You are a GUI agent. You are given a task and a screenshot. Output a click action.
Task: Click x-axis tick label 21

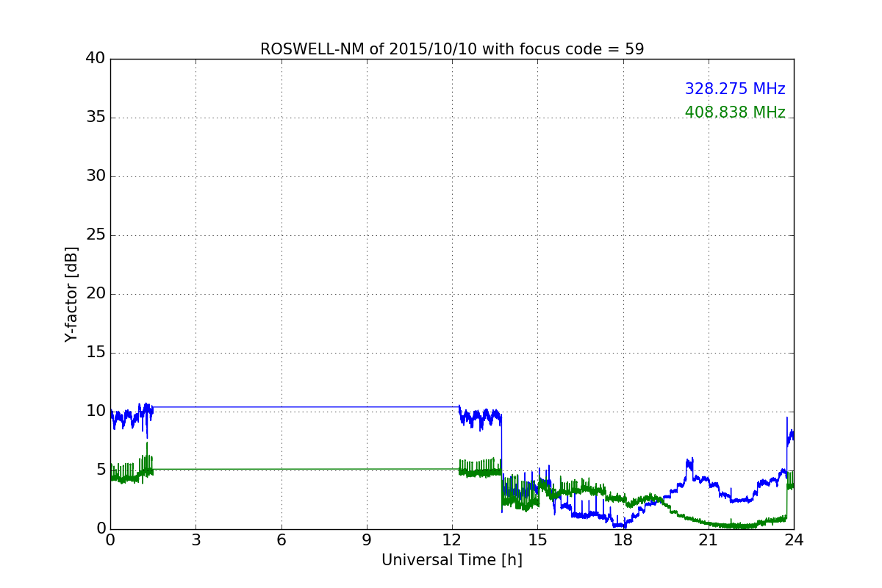(x=709, y=540)
